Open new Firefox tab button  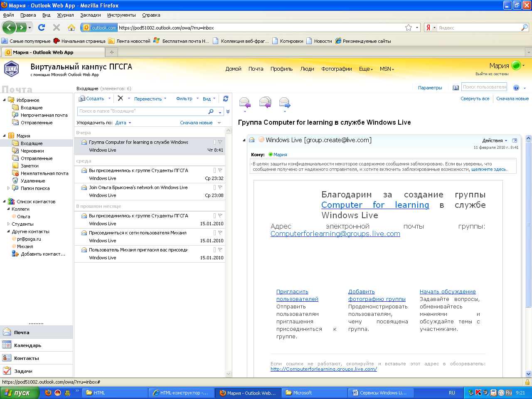(111, 52)
